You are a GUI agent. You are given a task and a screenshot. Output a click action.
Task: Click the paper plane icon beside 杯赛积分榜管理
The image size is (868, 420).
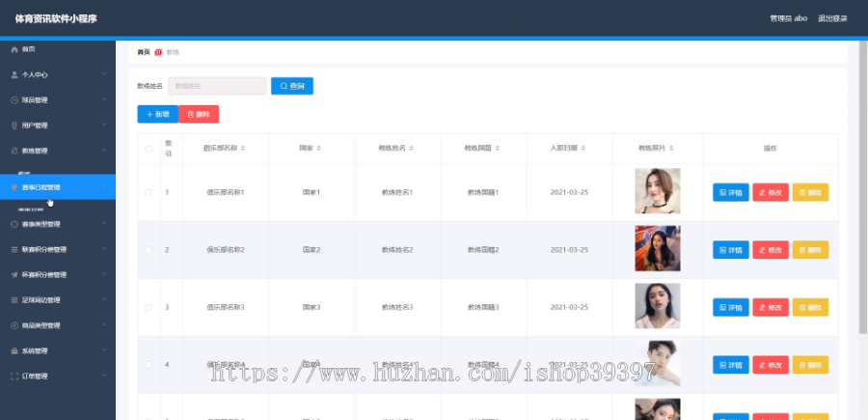coord(14,275)
